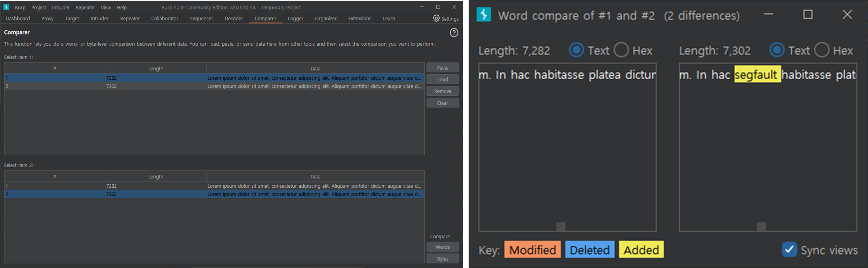
Task: Select row 1 in Select item 1 table
Action: [214, 78]
